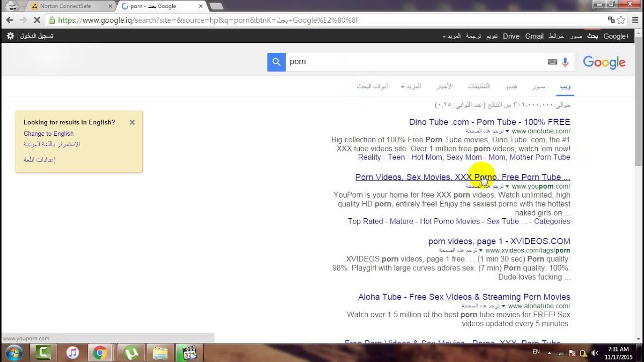Viewport: 644px width, 362px height.
Task: Select the صور images tab
Action: [x=539, y=86]
